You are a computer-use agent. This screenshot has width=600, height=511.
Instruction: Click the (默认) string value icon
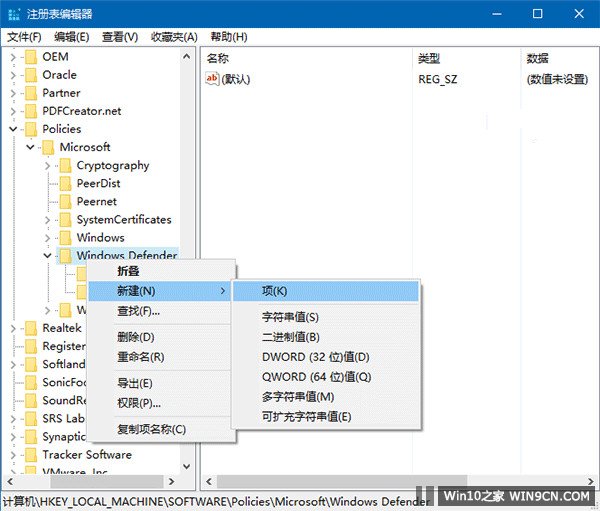click(x=212, y=79)
